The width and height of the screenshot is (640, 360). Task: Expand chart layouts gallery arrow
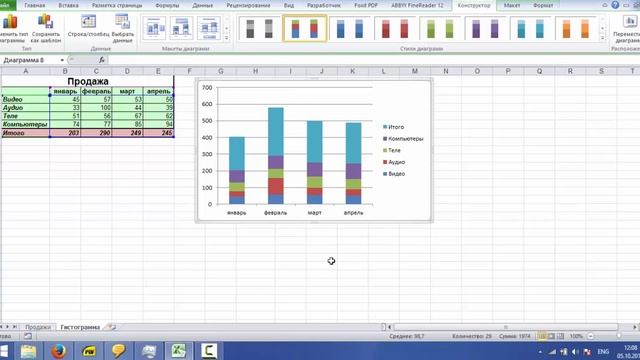click(227, 38)
